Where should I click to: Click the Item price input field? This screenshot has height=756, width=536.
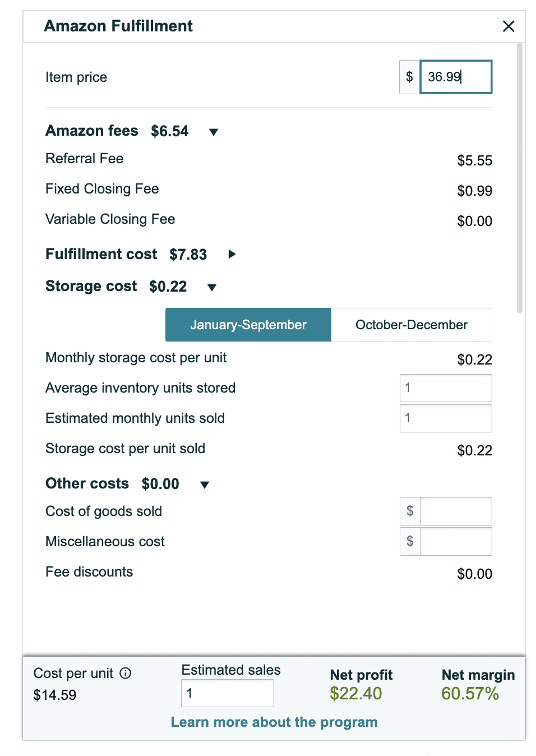456,77
